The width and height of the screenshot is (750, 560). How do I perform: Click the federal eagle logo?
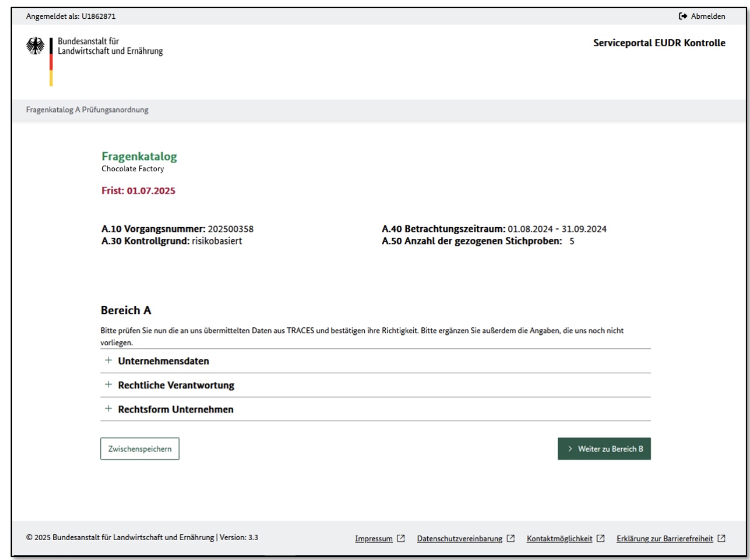click(x=36, y=46)
